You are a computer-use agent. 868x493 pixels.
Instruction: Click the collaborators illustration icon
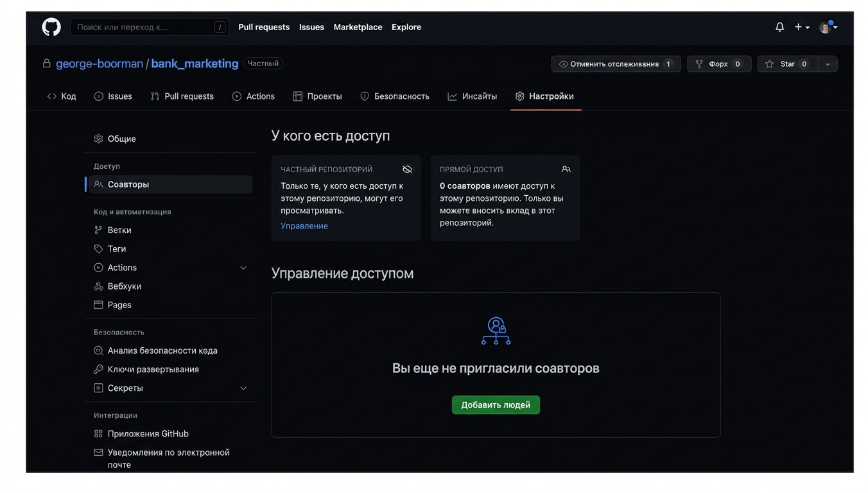(496, 331)
